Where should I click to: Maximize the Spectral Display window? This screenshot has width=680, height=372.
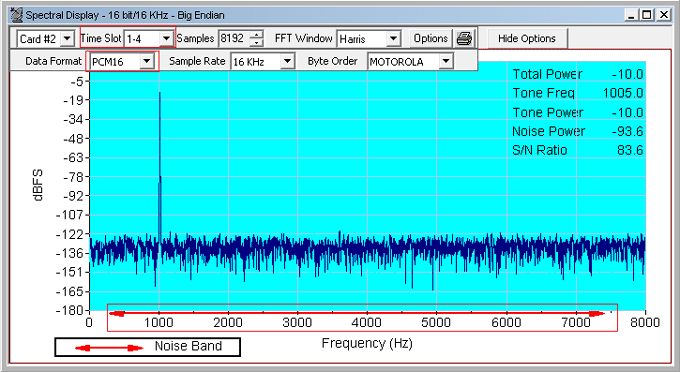point(647,15)
